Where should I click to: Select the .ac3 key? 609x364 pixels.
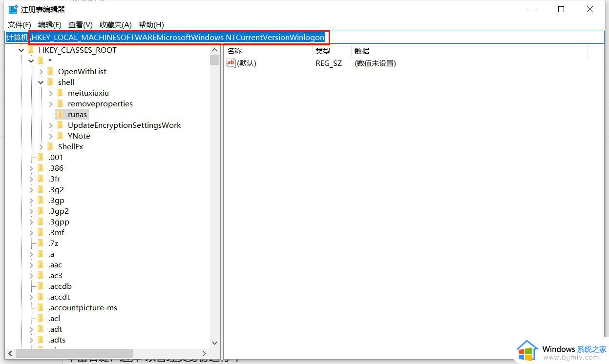[55, 275]
